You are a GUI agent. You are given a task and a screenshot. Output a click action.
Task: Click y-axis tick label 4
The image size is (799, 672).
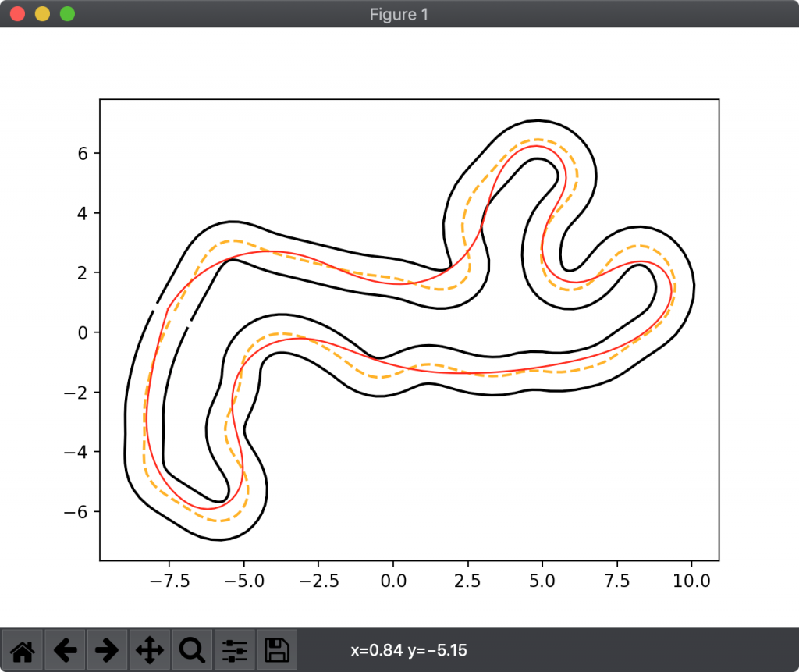click(83, 213)
